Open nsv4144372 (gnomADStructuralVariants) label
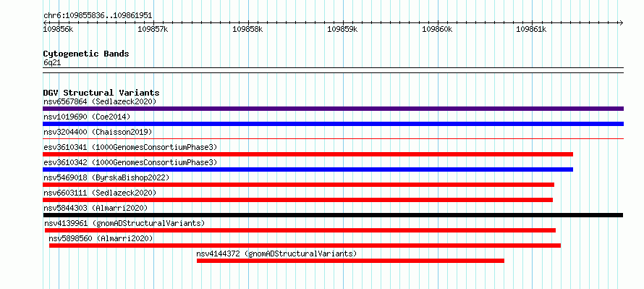This screenshot has width=644, height=289. click(277, 254)
